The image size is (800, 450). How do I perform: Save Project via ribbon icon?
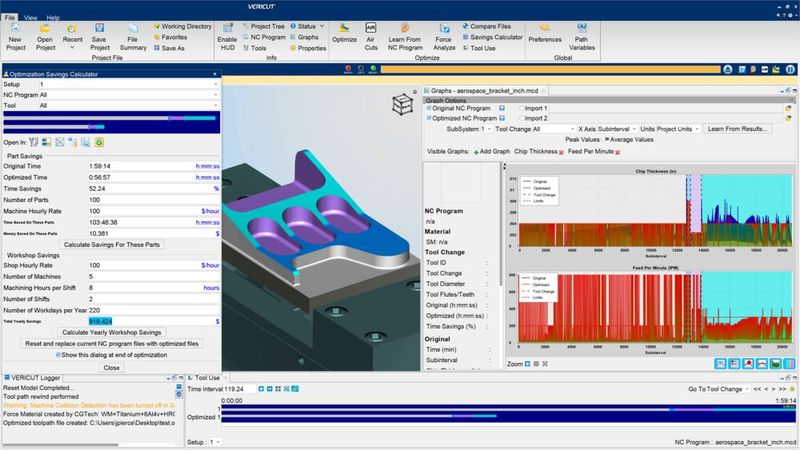tap(99, 37)
